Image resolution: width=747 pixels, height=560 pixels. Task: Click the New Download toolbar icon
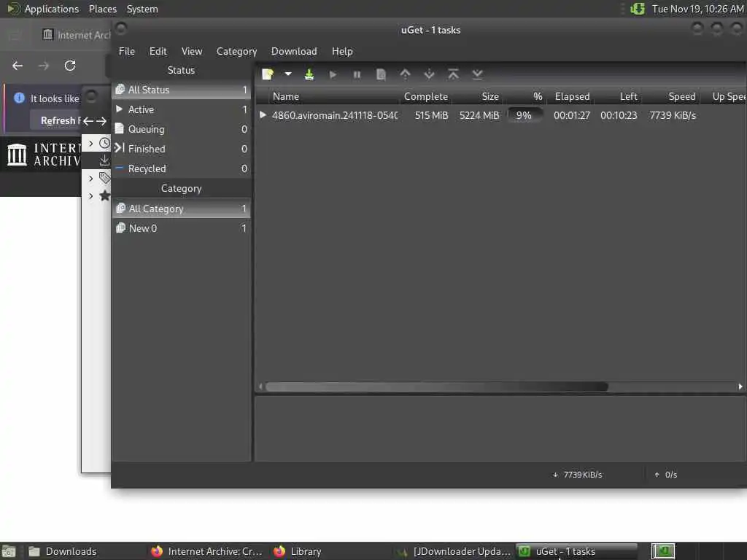pyautogui.click(x=268, y=74)
